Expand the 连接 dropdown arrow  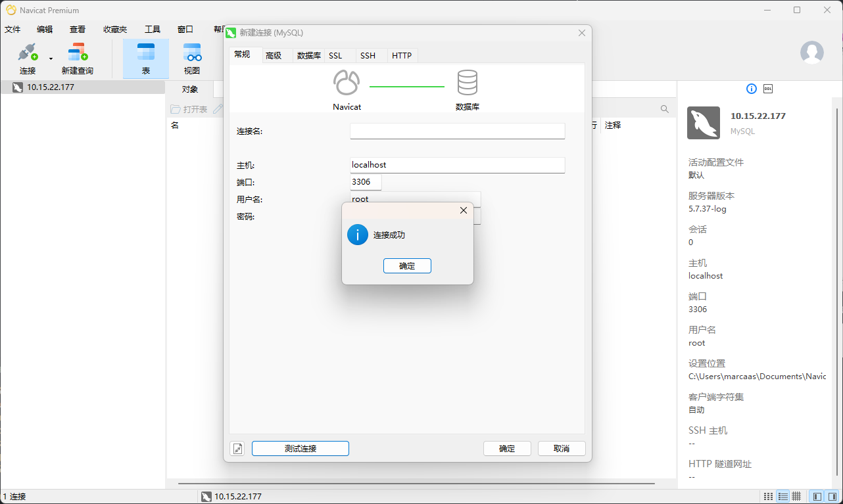point(51,58)
